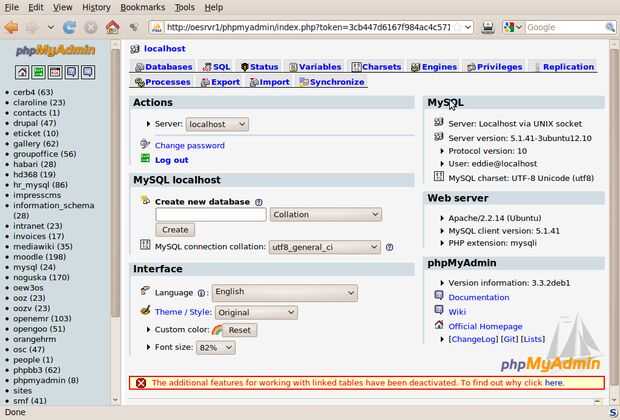
Task: Open the Font size 82% dropdown
Action: (215, 348)
